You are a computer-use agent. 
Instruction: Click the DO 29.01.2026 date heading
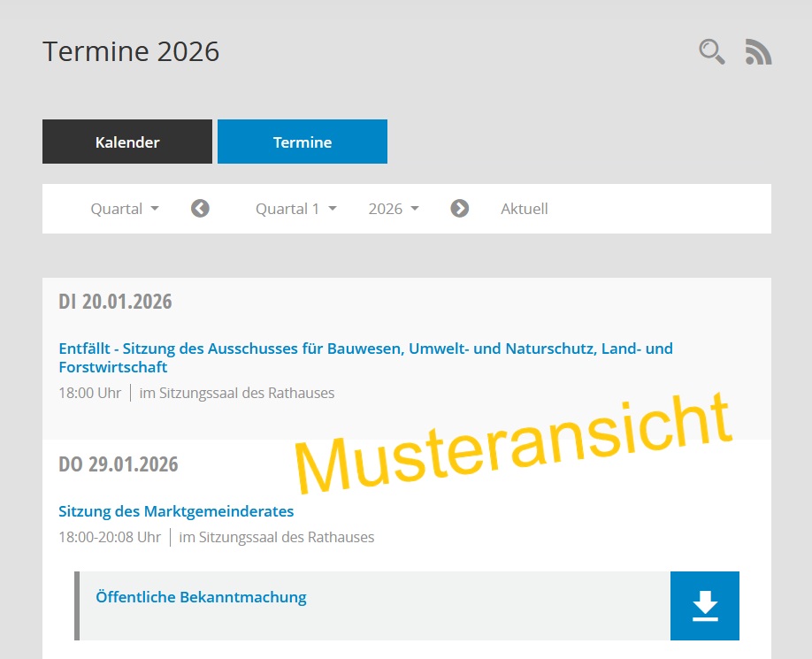(119, 464)
